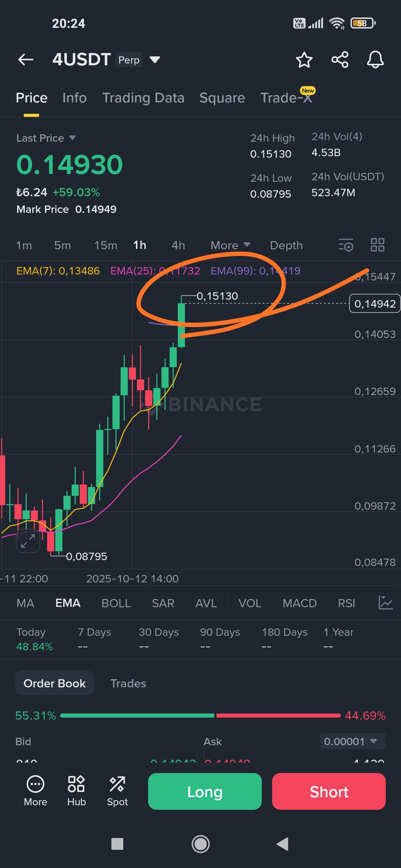The height and width of the screenshot is (868, 401).
Task: Switch chart interval to 4h
Action: [178, 245]
